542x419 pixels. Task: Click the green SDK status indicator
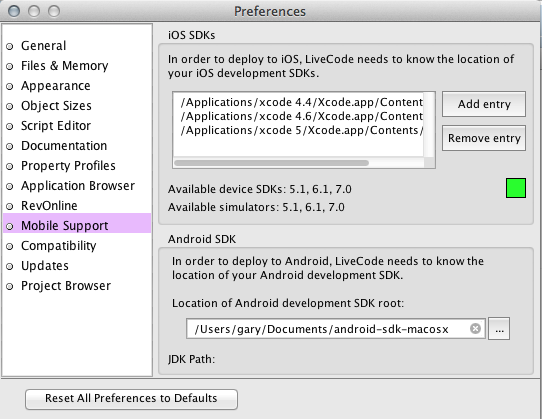point(516,188)
